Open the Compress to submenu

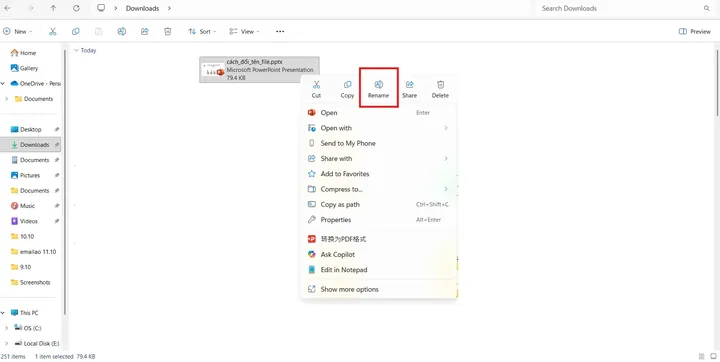coord(379,189)
